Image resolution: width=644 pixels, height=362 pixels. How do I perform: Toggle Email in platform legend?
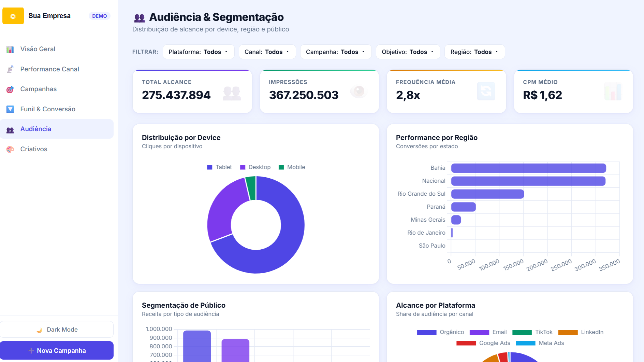point(488,332)
